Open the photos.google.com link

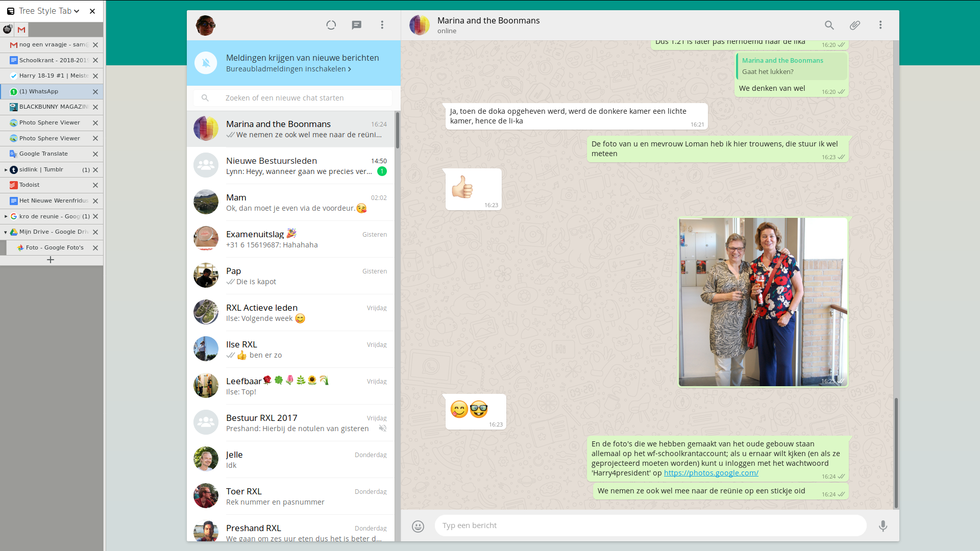coord(710,473)
